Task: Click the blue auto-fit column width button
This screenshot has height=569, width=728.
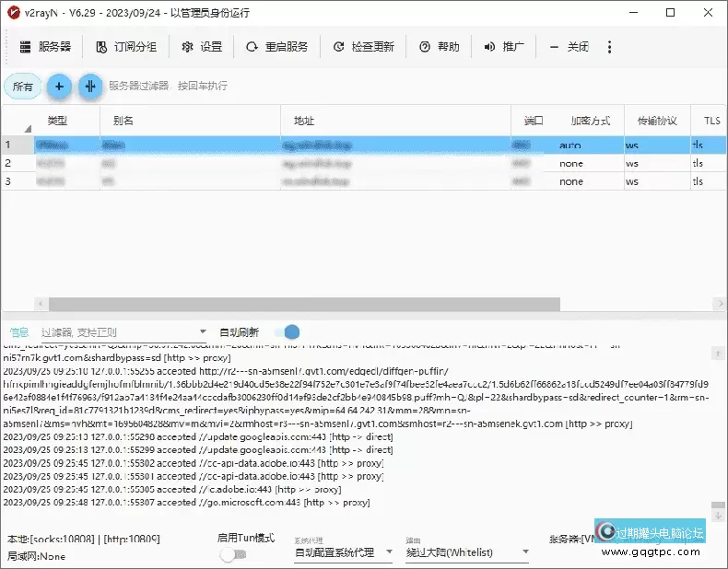Action: click(89, 87)
